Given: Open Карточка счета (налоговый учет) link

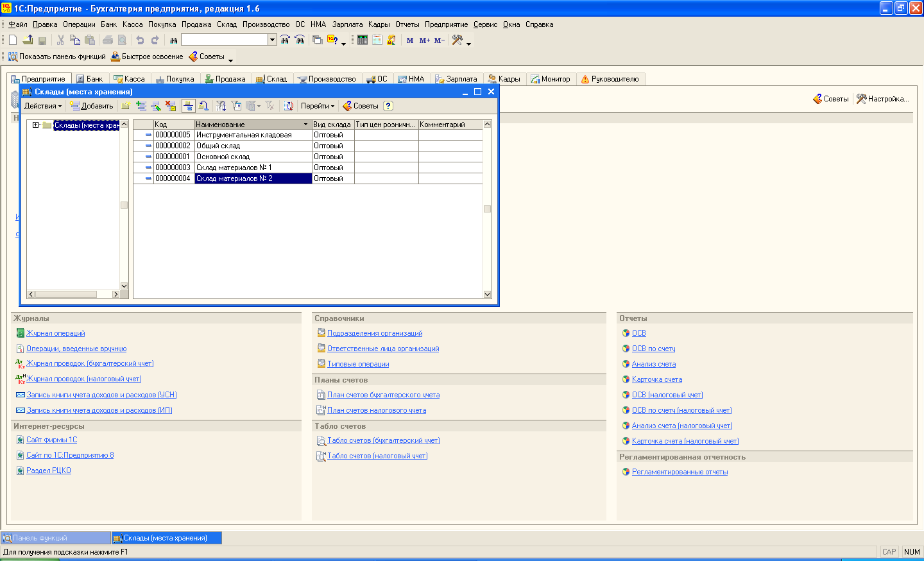Looking at the screenshot, I should (x=685, y=441).
